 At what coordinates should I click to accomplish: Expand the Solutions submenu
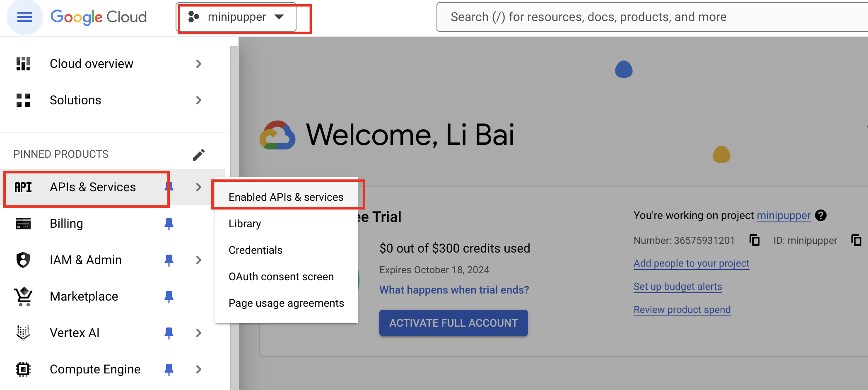point(199,100)
